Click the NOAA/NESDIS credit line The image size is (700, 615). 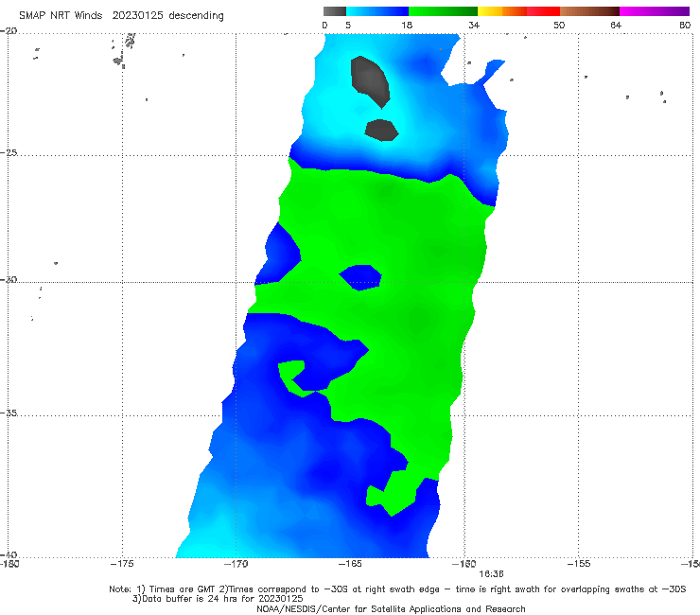point(391,608)
